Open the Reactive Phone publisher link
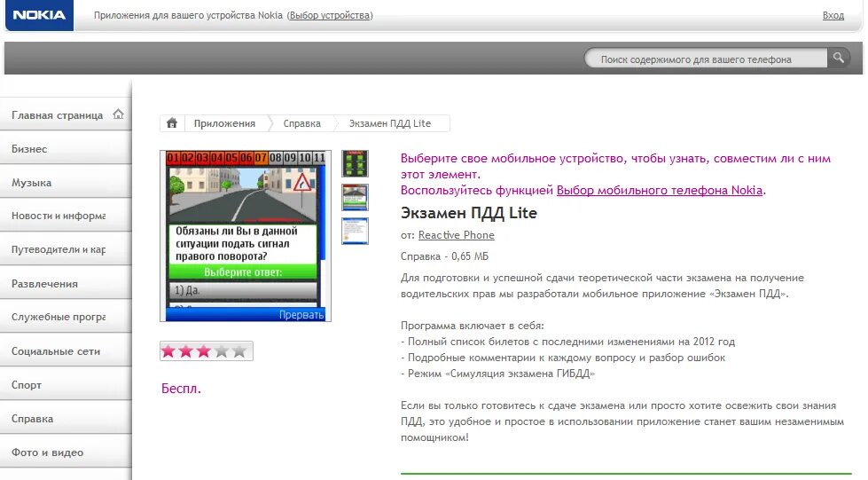 (x=456, y=235)
